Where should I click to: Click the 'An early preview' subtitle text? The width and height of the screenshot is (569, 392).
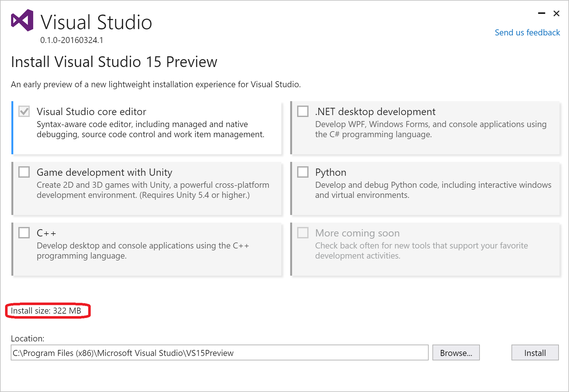click(x=156, y=84)
